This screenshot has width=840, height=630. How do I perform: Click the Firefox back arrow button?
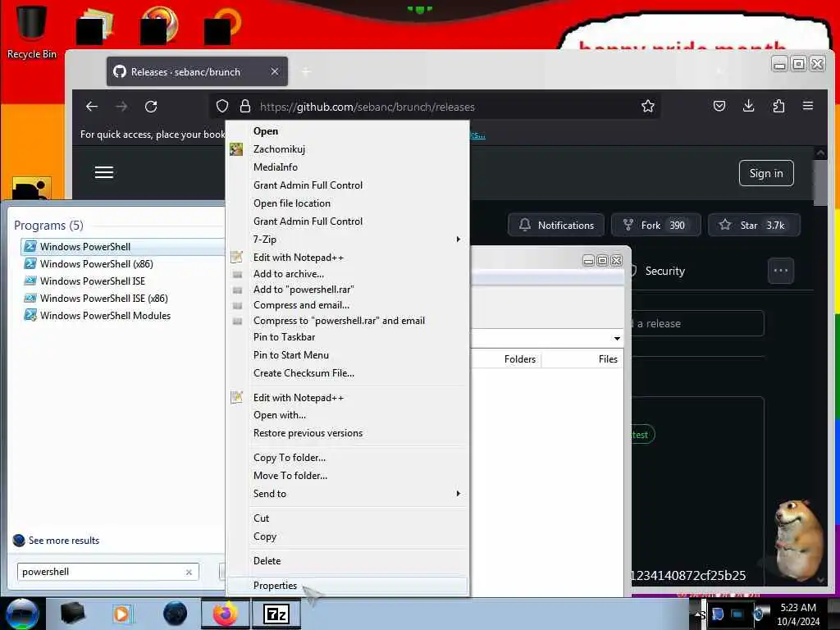[x=92, y=107]
